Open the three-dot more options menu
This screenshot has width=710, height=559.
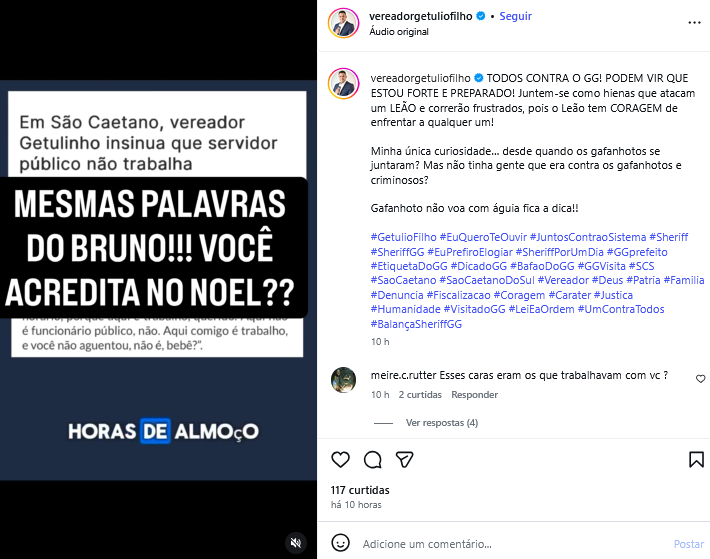(694, 23)
